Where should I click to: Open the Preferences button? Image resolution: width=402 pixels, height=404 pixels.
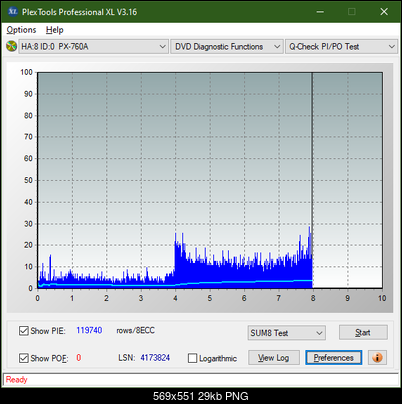point(333,358)
